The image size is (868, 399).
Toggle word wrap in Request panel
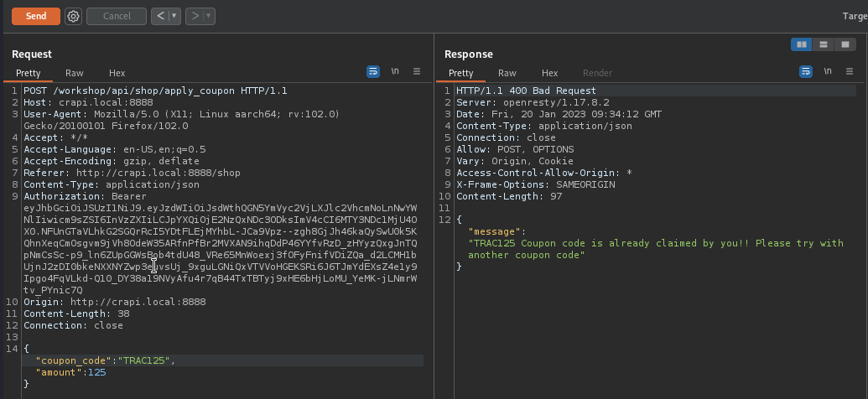[x=373, y=72]
